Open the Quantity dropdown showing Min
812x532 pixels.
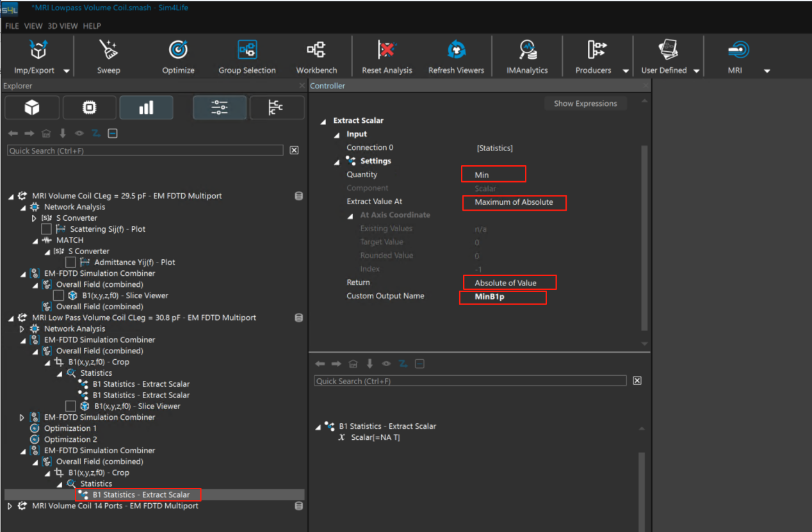click(493, 174)
